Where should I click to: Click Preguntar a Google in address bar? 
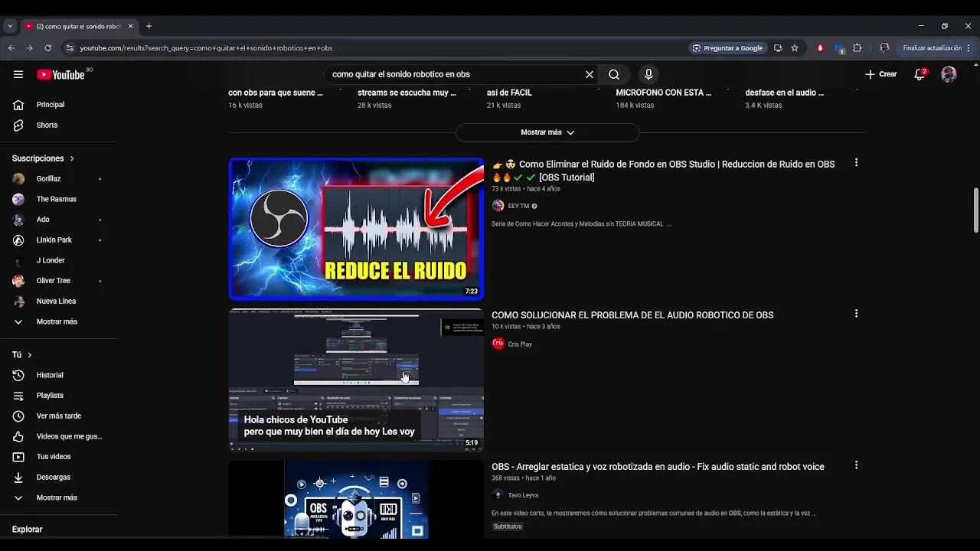[727, 47]
